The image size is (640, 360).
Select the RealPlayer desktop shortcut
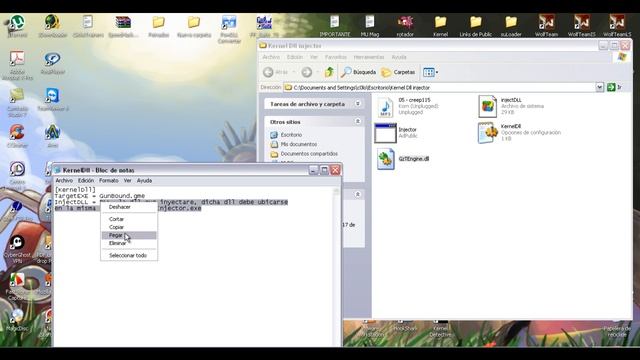tap(53, 63)
